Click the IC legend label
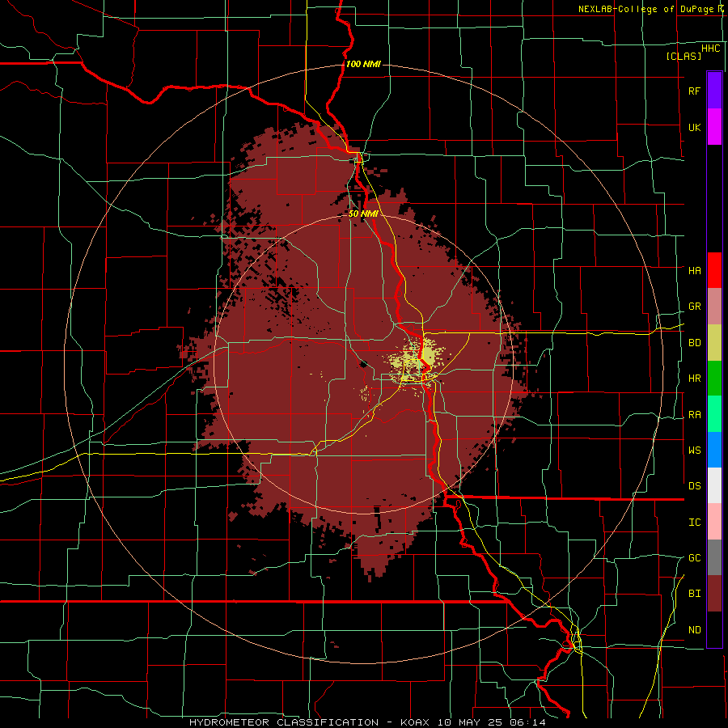 coord(694,523)
